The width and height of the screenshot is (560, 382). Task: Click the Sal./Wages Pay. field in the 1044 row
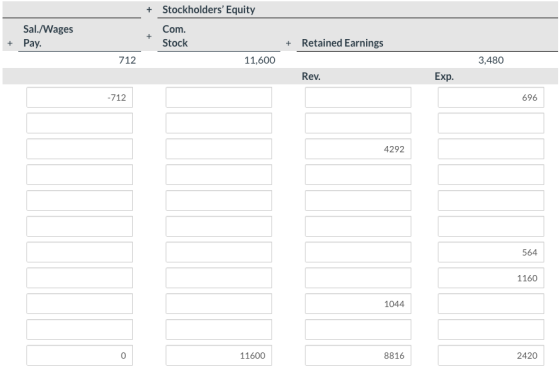click(79, 303)
